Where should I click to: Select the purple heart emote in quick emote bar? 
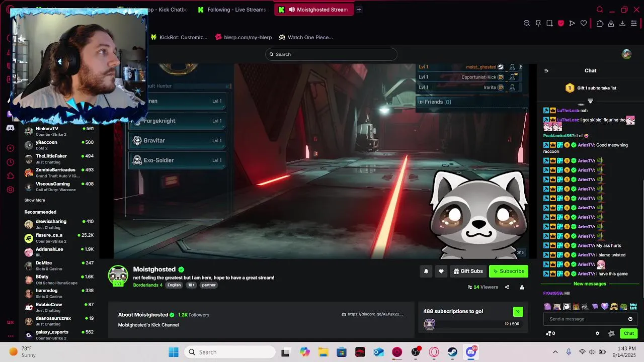[x=605, y=307]
